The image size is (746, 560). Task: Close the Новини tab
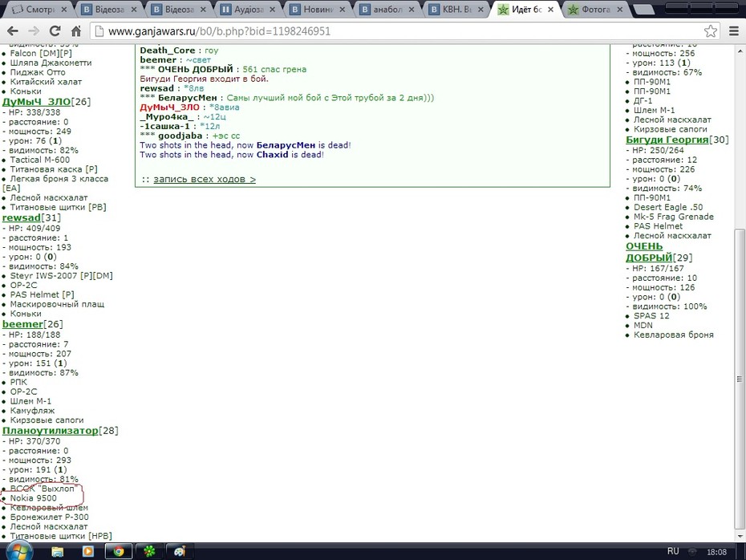[342, 9]
